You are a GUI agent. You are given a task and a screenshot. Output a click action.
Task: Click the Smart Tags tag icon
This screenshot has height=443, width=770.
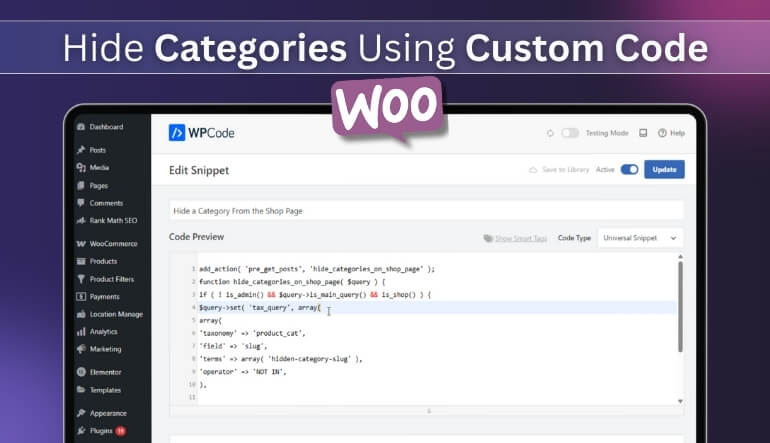pos(488,238)
